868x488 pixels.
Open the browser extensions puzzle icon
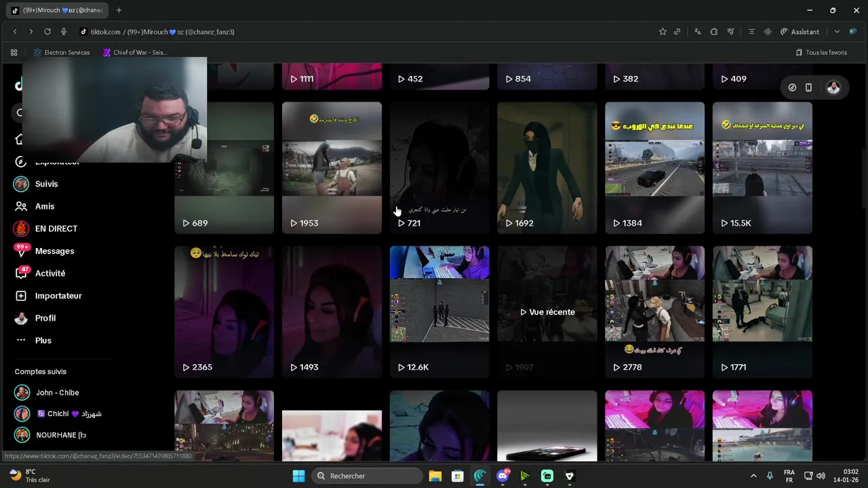coord(714,32)
